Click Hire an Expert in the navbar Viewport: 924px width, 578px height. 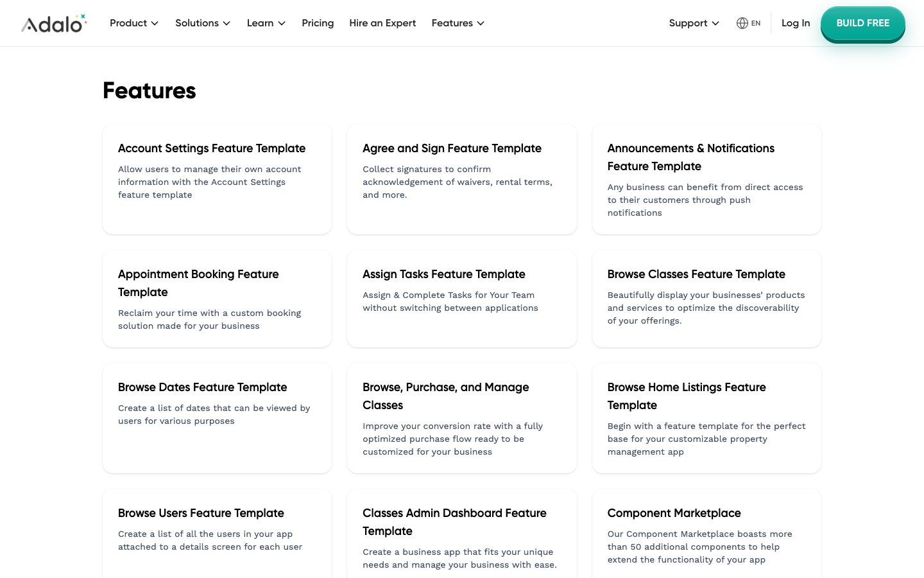(x=382, y=23)
